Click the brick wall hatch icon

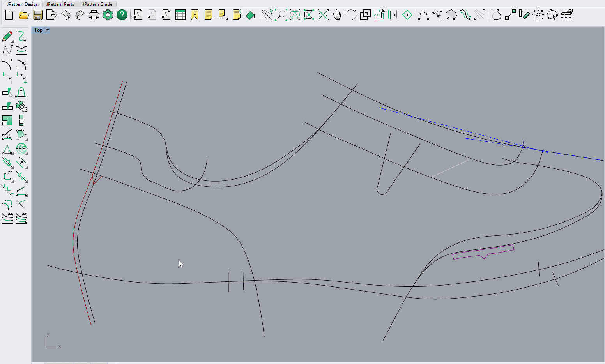(566, 15)
